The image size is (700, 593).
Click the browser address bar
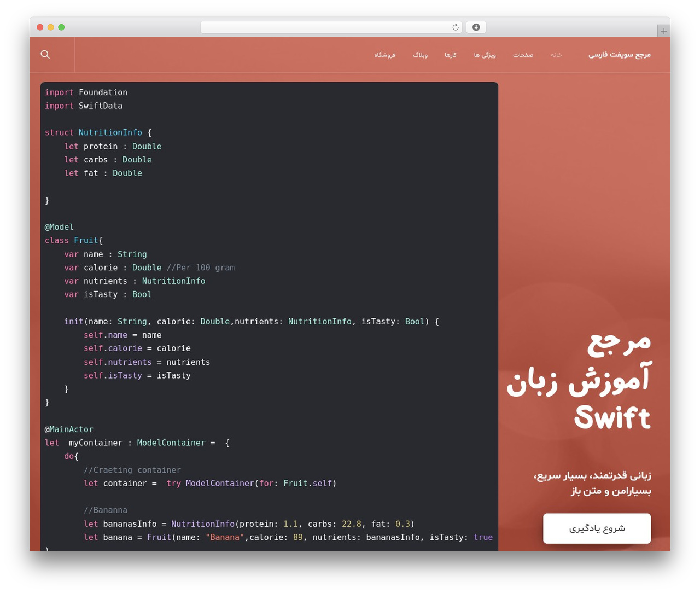[x=331, y=27]
